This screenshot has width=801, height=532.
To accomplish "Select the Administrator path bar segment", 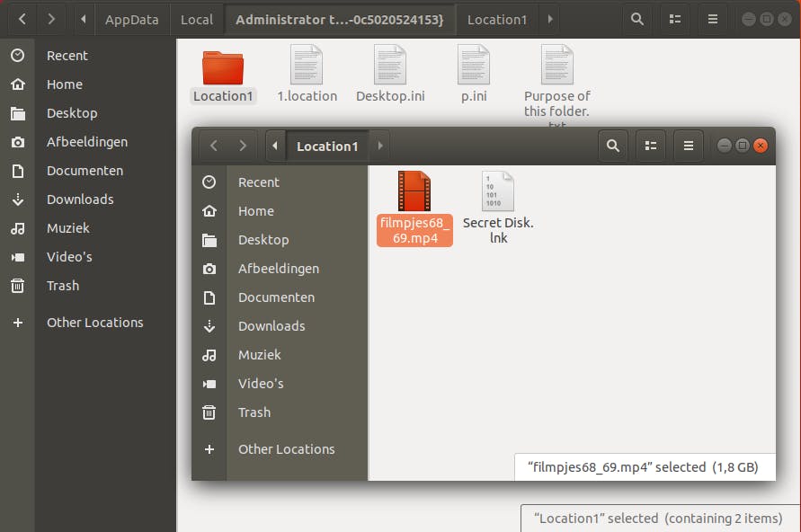I will 340,20.
